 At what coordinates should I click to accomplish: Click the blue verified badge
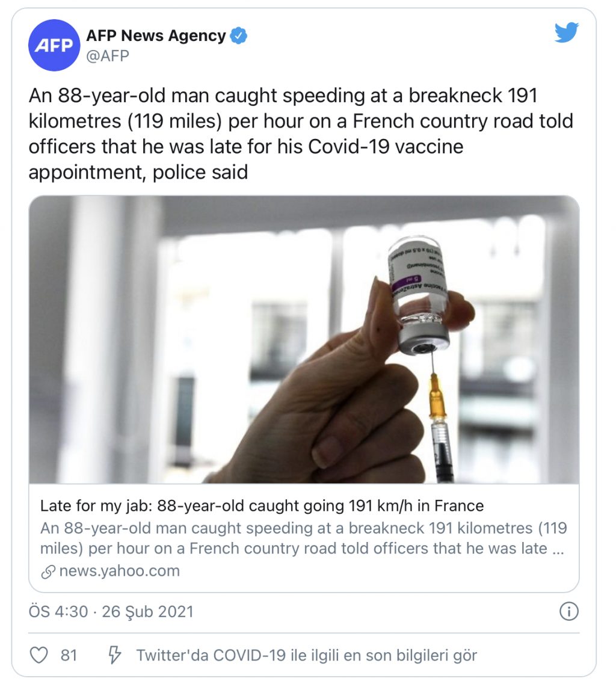click(239, 36)
